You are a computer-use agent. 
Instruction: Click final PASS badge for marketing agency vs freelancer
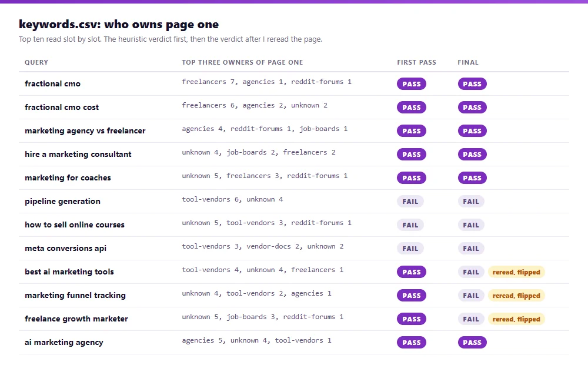(472, 131)
